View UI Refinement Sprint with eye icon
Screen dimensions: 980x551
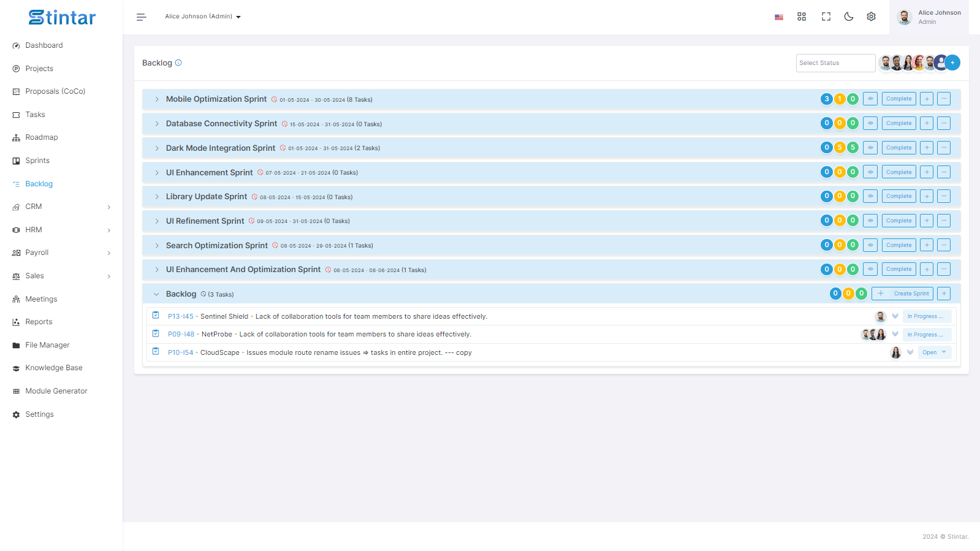tap(870, 221)
